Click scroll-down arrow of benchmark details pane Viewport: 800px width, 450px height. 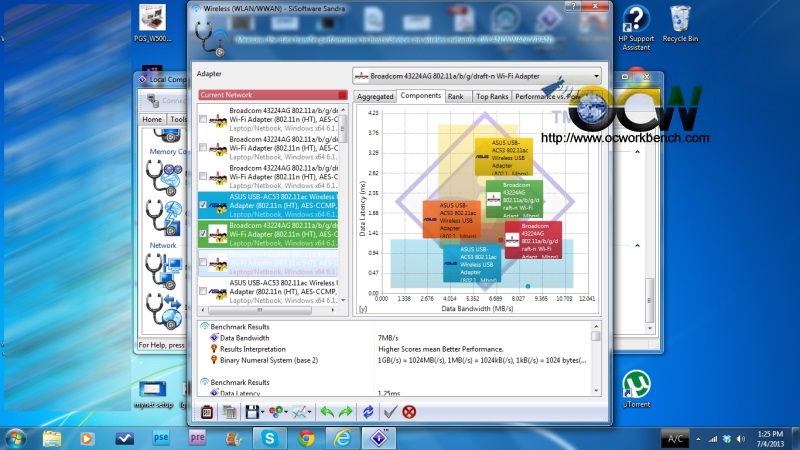pyautogui.click(x=595, y=390)
